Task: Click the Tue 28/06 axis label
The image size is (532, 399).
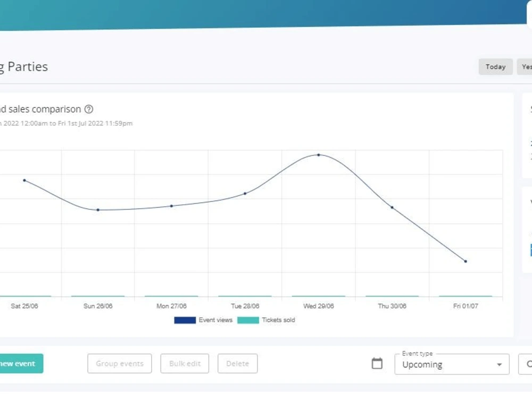Action: 245,306
